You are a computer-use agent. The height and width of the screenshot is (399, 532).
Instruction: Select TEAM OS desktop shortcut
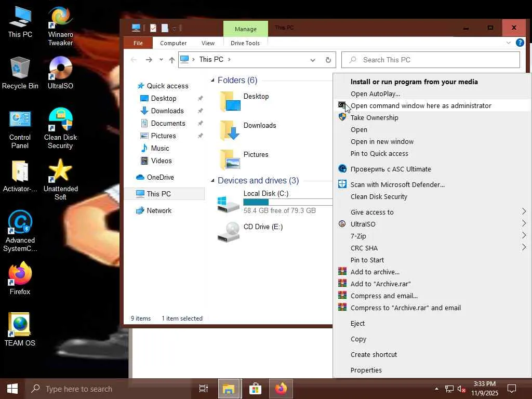[20, 329]
